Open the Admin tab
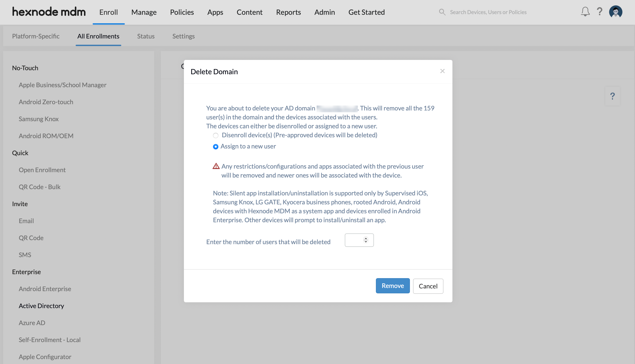 pyautogui.click(x=324, y=12)
